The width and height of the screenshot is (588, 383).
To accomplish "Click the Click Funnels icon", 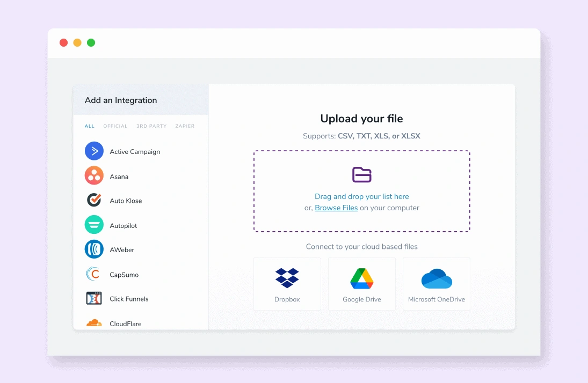I will (x=93, y=299).
